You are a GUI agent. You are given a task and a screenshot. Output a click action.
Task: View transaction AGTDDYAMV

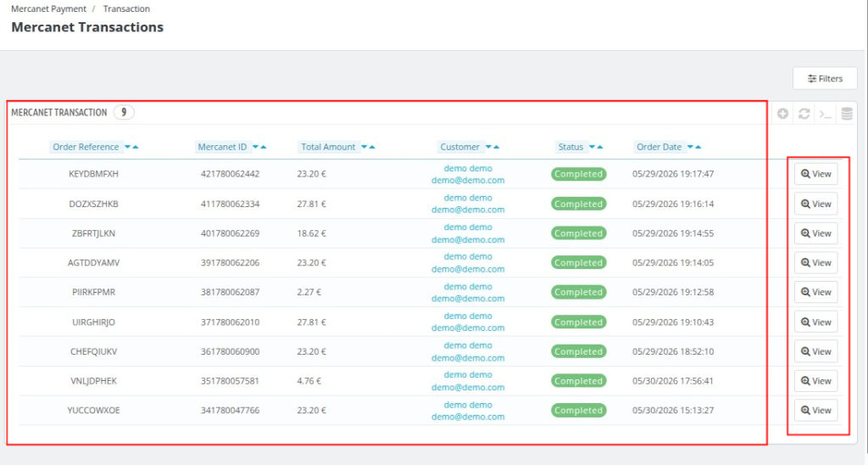pyautogui.click(x=816, y=263)
